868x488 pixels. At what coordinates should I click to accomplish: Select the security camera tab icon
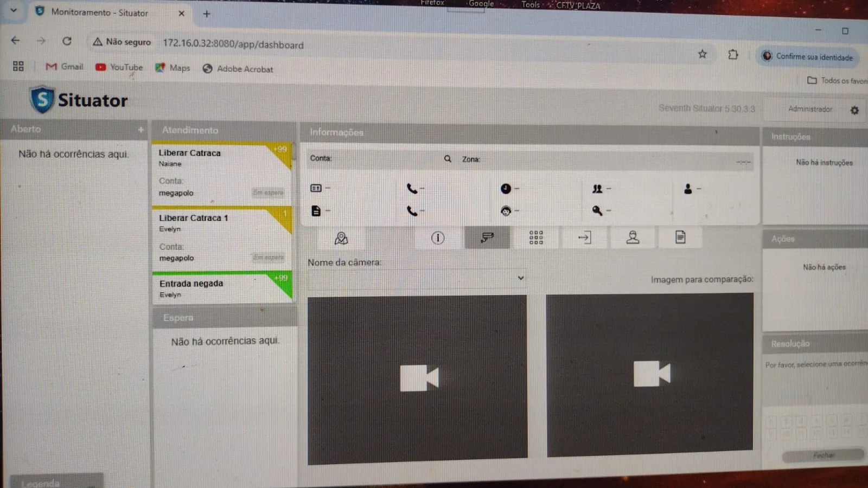click(487, 237)
